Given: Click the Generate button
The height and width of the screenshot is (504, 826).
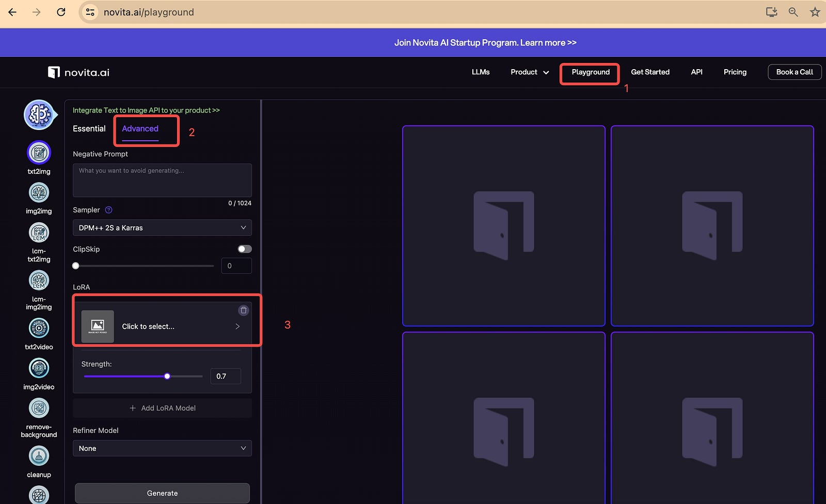Looking at the screenshot, I should point(162,493).
